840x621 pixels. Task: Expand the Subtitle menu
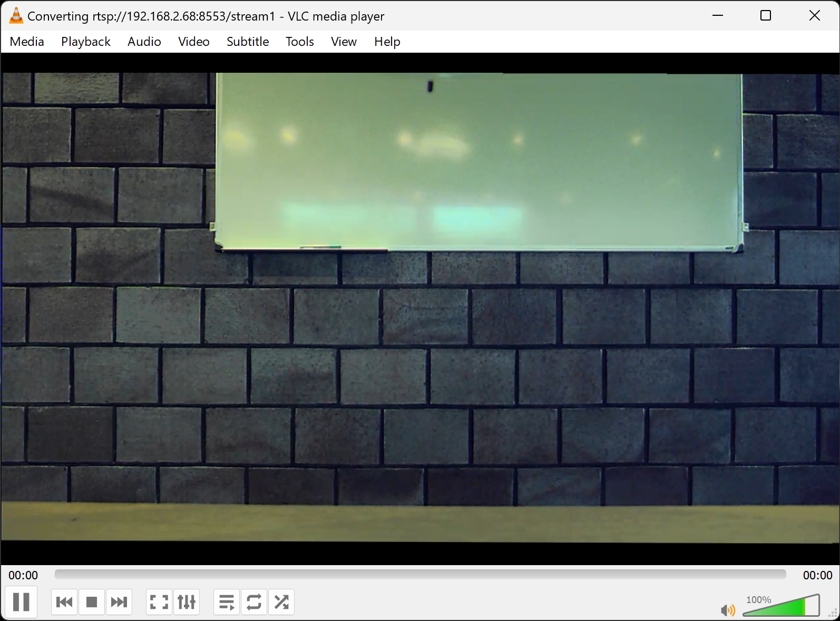(x=248, y=42)
